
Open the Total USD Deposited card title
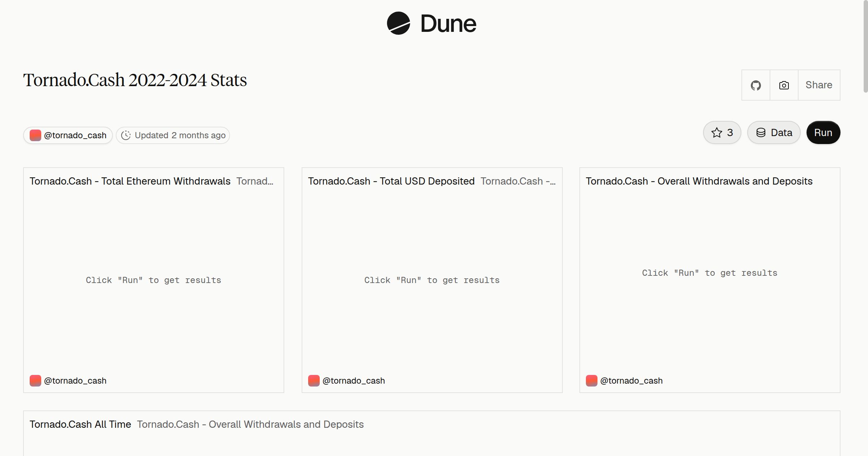pos(391,181)
